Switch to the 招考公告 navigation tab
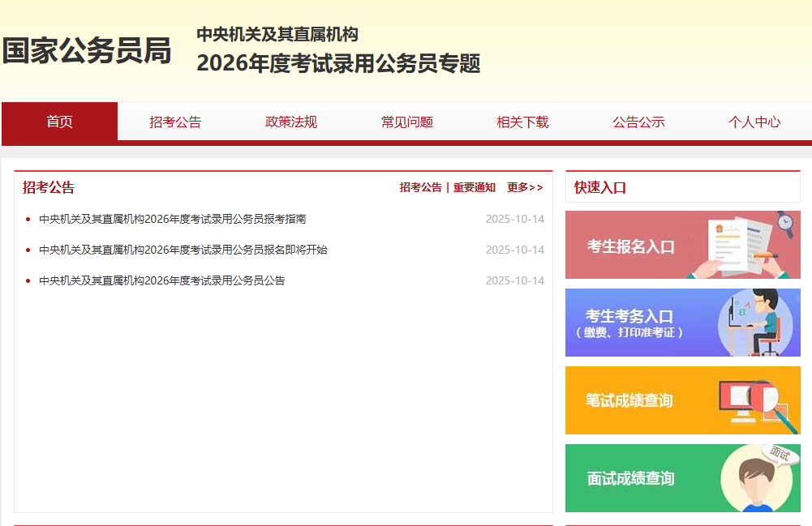 (175, 122)
